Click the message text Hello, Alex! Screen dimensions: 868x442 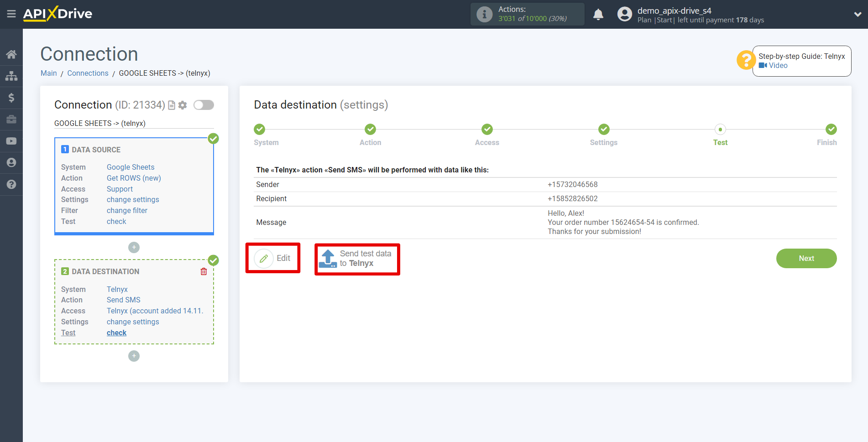[x=566, y=213]
